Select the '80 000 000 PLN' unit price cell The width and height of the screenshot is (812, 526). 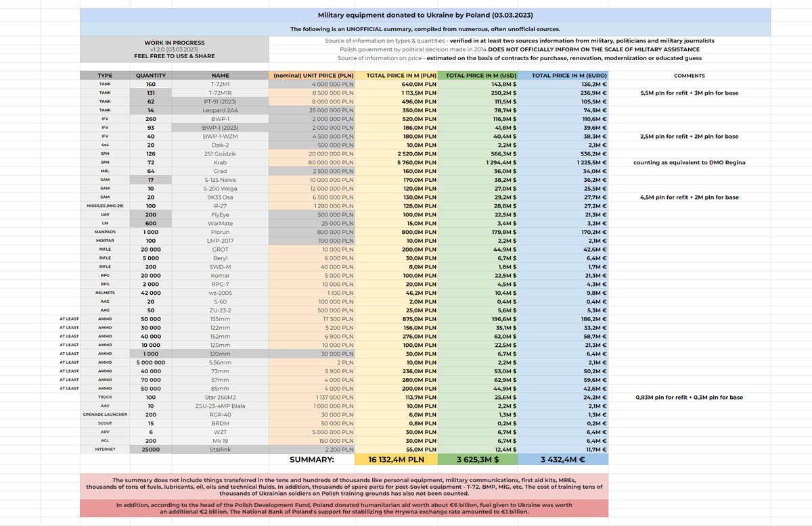coord(312,162)
